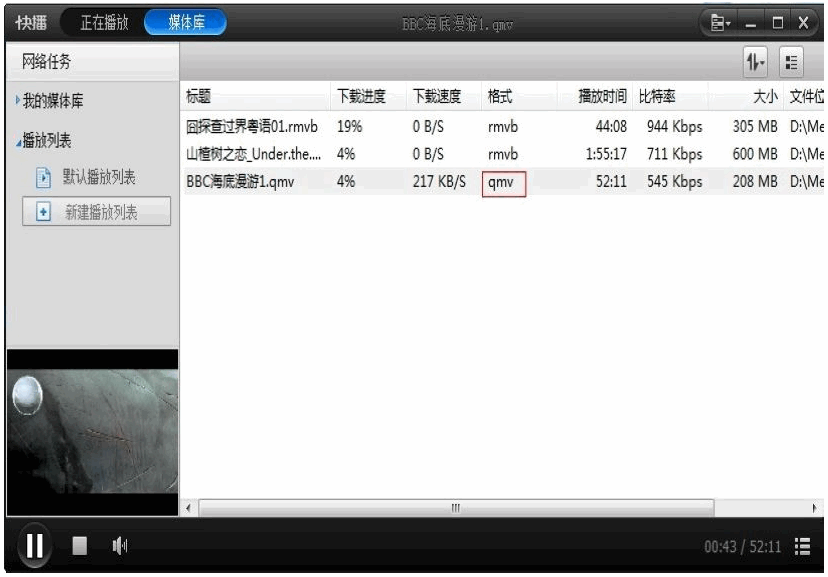Sort by 文件位 column header
This screenshot has width=828, height=577.
click(x=805, y=96)
